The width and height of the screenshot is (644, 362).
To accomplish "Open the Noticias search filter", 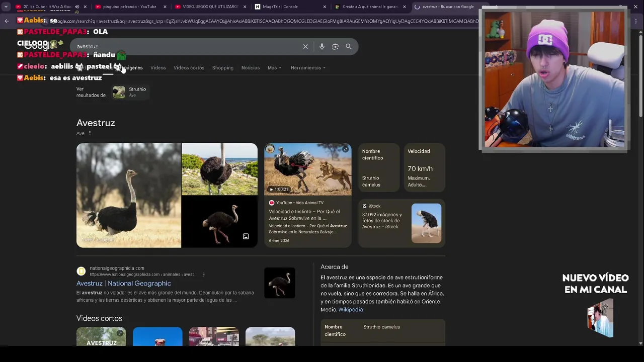I will coord(250,68).
